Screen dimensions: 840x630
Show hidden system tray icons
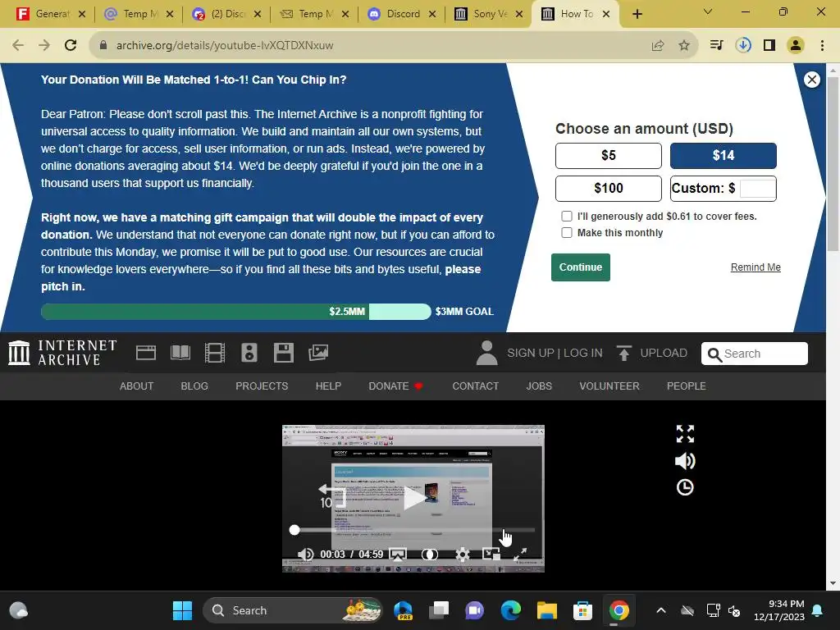[661, 610]
